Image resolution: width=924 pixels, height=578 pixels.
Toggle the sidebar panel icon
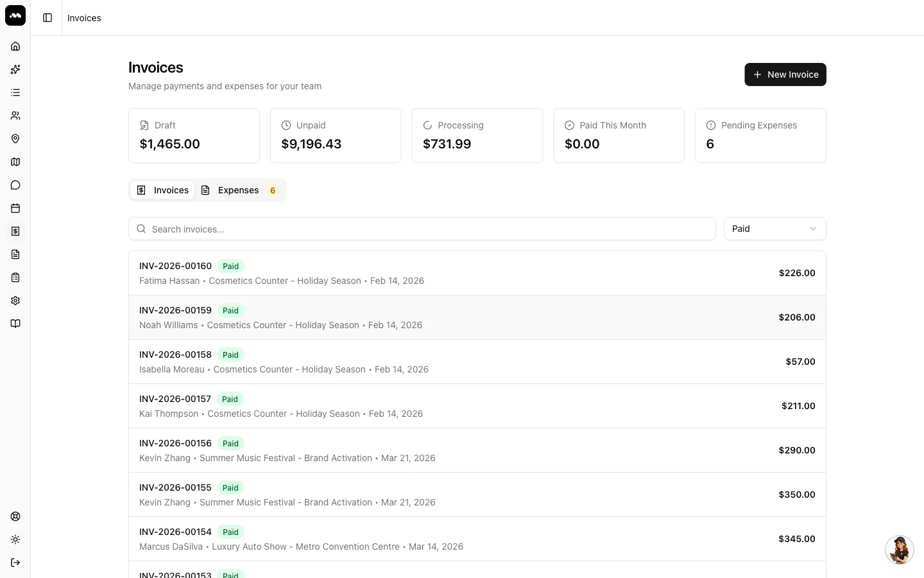click(47, 18)
